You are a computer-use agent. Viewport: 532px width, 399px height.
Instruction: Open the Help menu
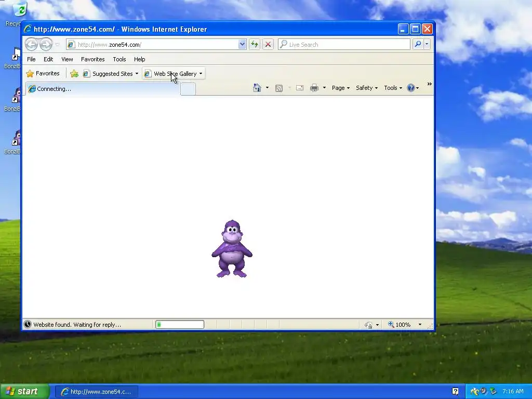coord(139,59)
